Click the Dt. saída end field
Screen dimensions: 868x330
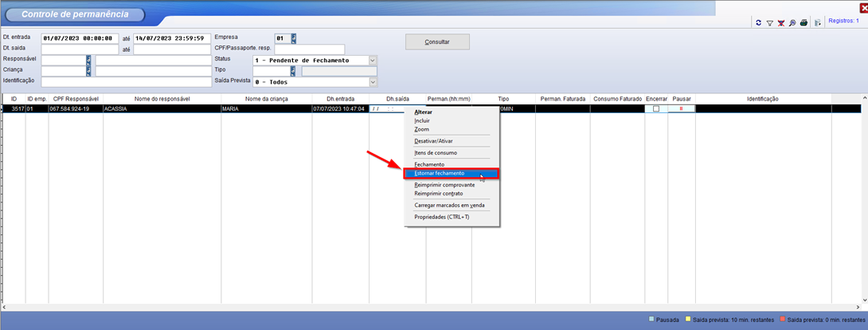[x=171, y=49]
